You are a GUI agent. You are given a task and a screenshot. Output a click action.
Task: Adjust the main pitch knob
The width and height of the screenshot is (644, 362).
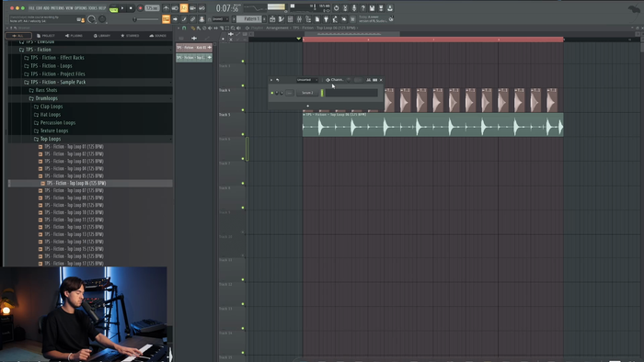(102, 19)
